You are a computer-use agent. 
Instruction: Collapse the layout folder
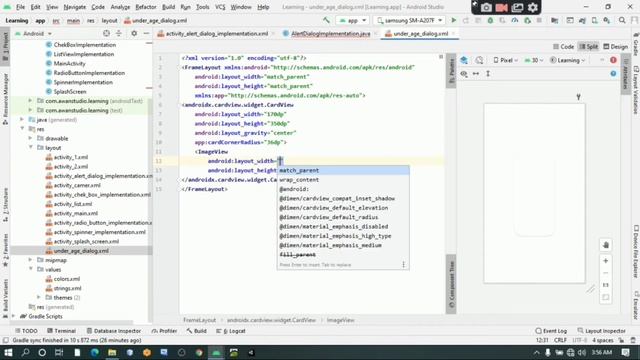coord(30,147)
